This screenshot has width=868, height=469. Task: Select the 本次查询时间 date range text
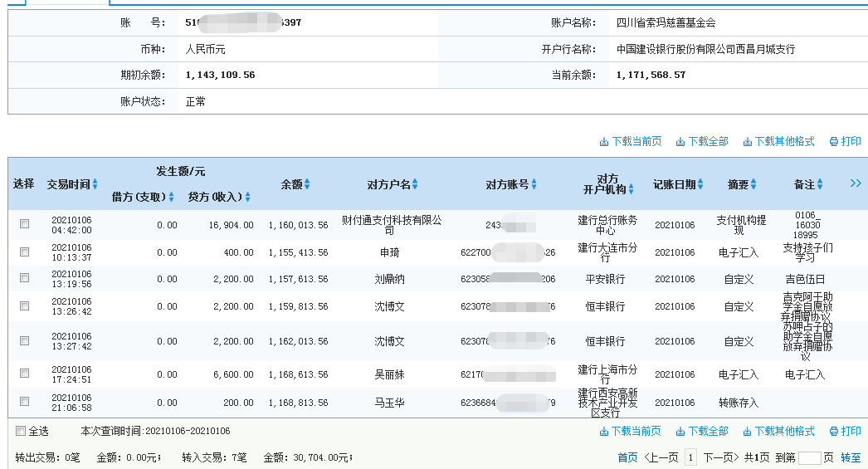[155, 432]
